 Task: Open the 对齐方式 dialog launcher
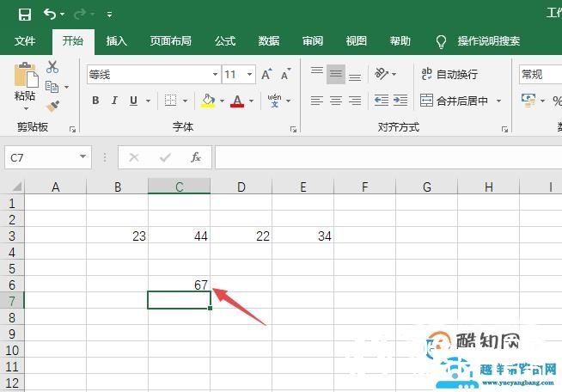pyautogui.click(x=505, y=130)
